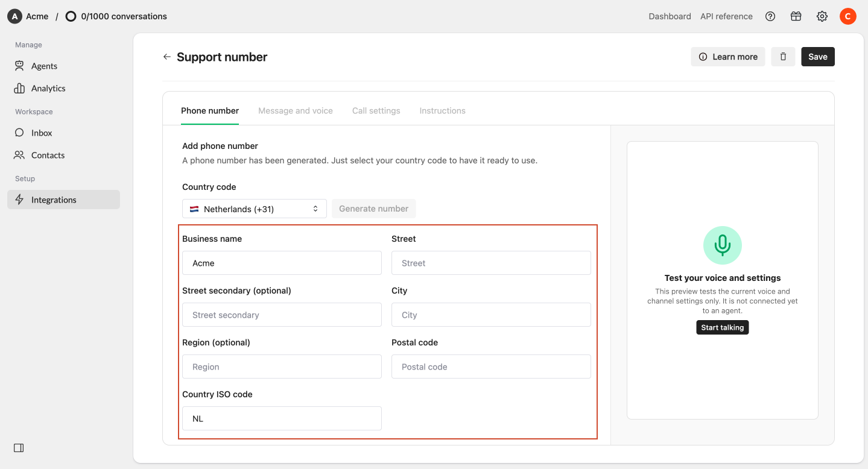Viewport: 868px width, 469px height.
Task: Click the Start talking button
Action: click(x=723, y=327)
